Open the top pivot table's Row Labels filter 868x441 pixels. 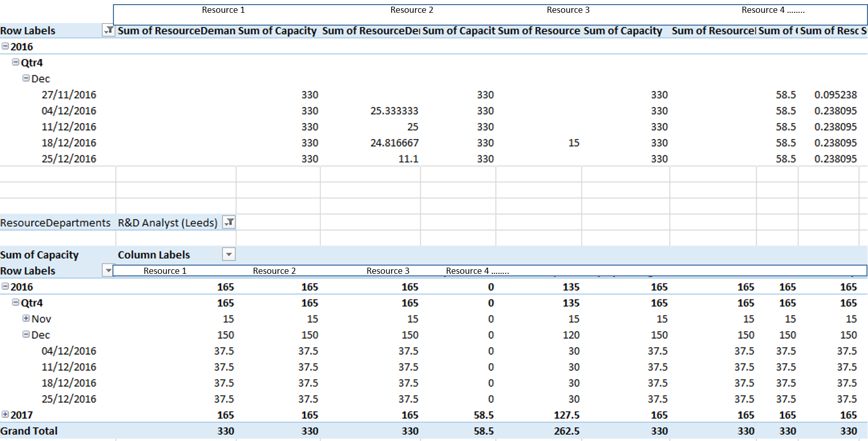(108, 31)
